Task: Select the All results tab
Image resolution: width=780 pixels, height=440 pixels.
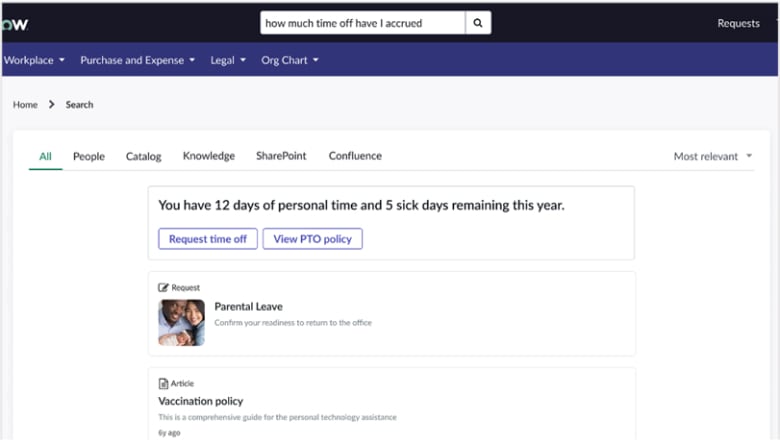Action: pos(45,156)
